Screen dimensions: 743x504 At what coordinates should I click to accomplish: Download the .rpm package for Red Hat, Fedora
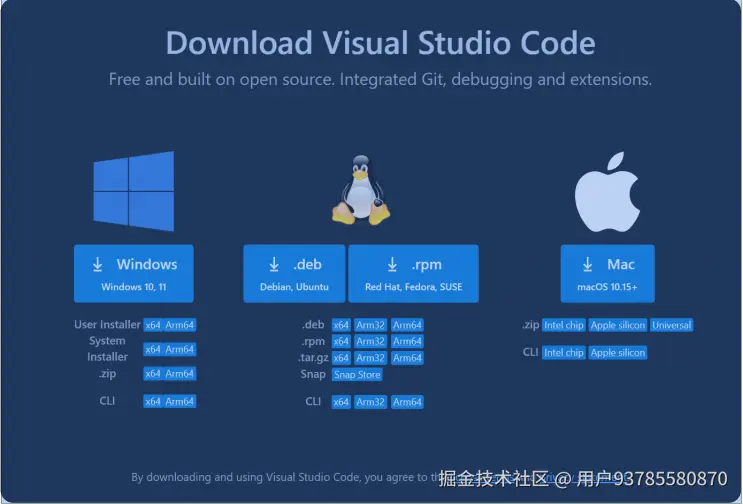point(414,273)
